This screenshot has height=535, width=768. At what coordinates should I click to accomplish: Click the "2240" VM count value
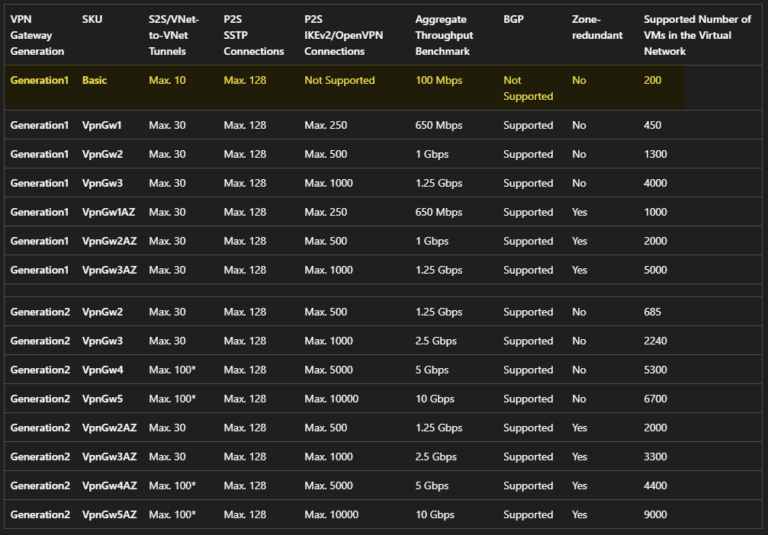(655, 341)
